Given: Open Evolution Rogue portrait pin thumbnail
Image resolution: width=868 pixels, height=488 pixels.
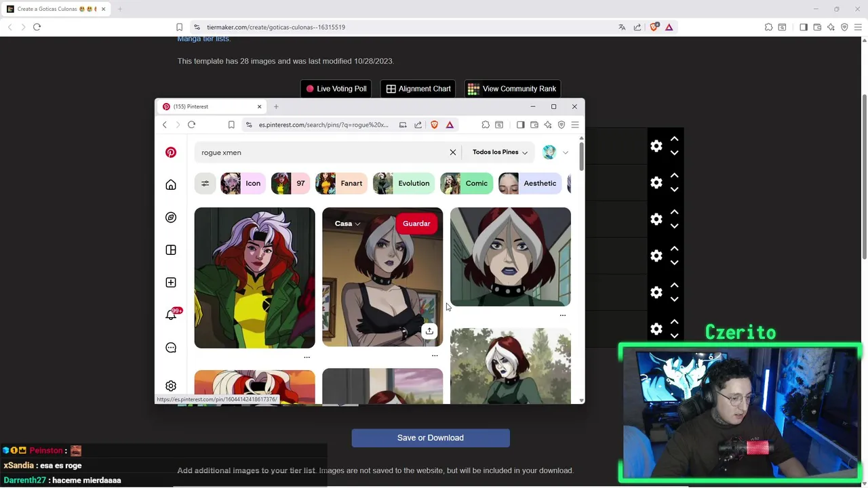Looking at the screenshot, I should [511, 257].
